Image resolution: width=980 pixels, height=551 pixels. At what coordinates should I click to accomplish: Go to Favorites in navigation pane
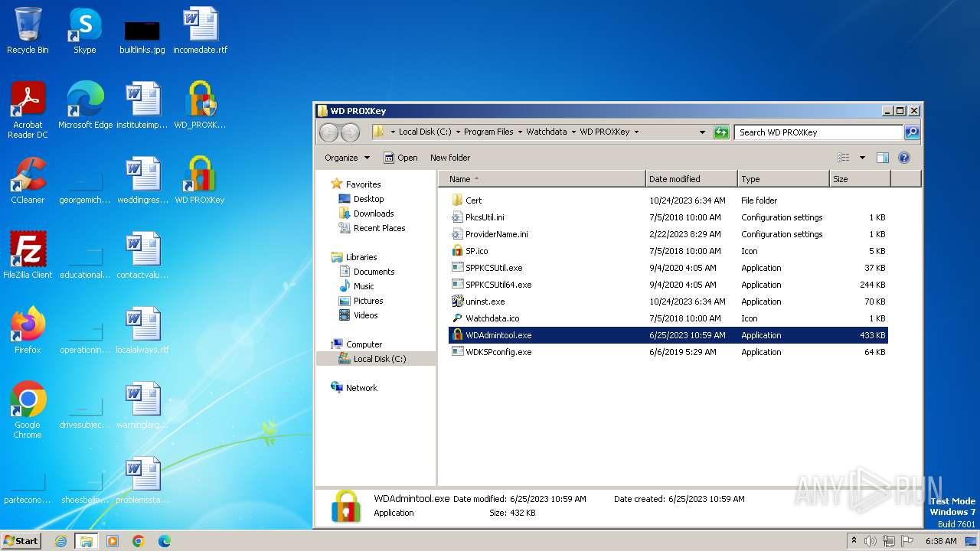(363, 184)
